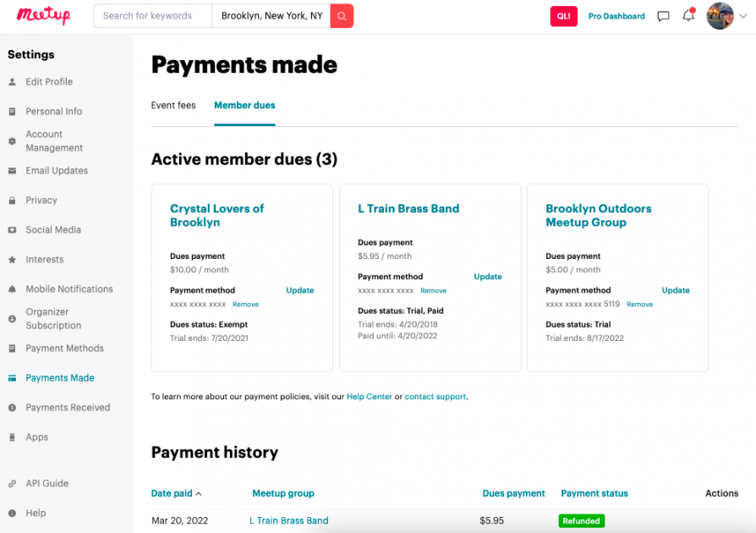Screen dimensions: 756x533
Task: Click the Payments Made card icon
Action: click(12, 378)
